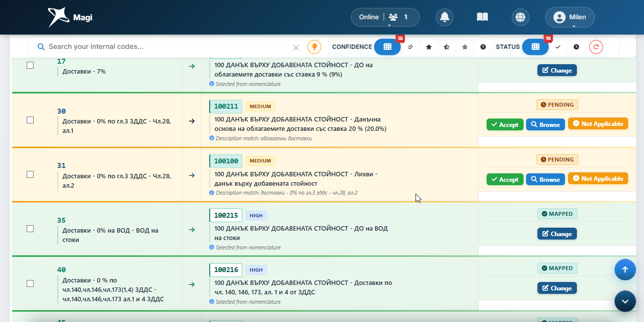Click the arrow icon in row 31
The image size is (644, 322).
pyautogui.click(x=192, y=175)
